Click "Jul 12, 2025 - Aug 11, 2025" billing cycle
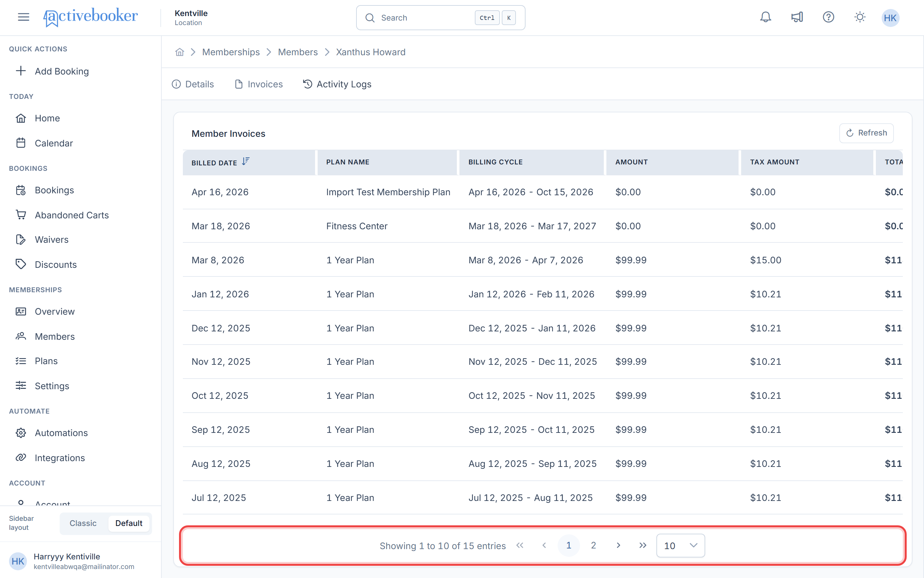This screenshot has width=924, height=578. coord(531,497)
